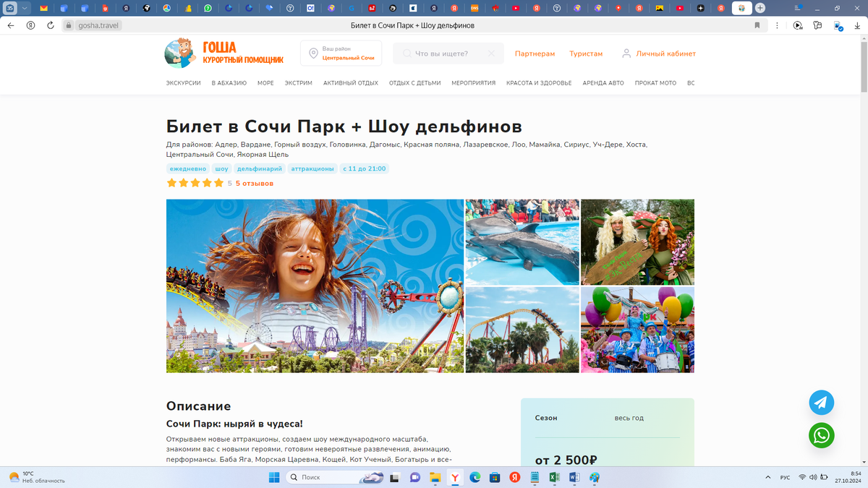Image resolution: width=868 pixels, height=488 pixels.
Task: Click the Windows taskbar Поиск box
Action: coord(336,477)
